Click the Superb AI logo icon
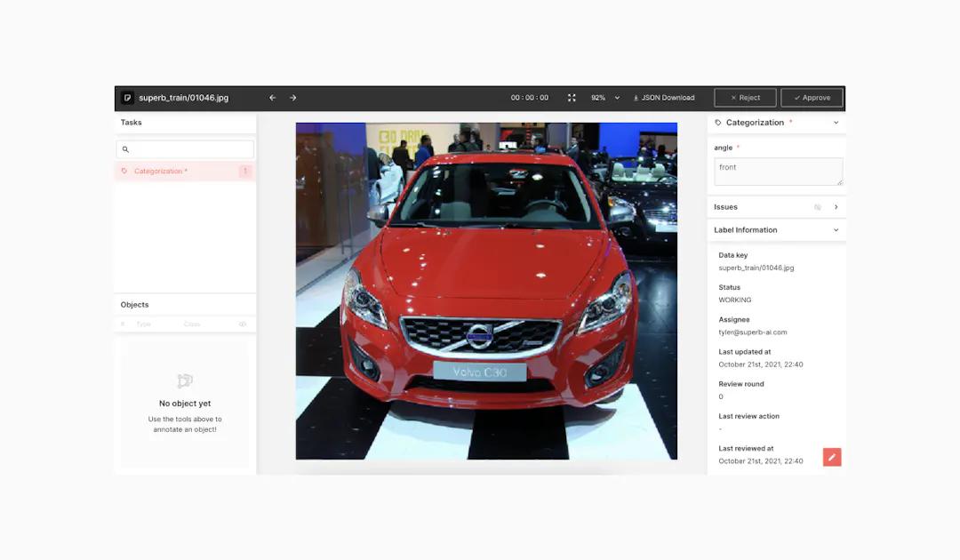The height and width of the screenshot is (560, 960). click(127, 98)
